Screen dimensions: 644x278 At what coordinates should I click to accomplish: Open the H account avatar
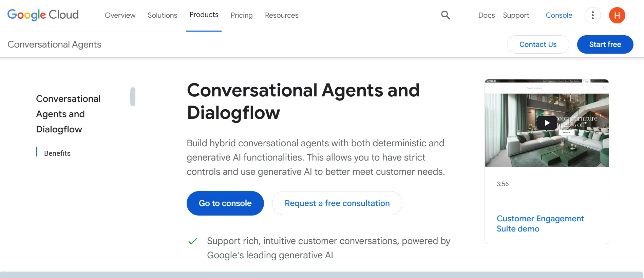(x=617, y=15)
